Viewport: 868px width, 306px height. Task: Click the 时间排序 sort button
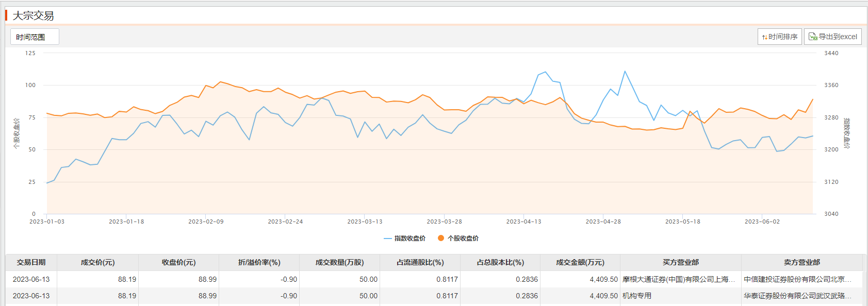pyautogui.click(x=779, y=37)
